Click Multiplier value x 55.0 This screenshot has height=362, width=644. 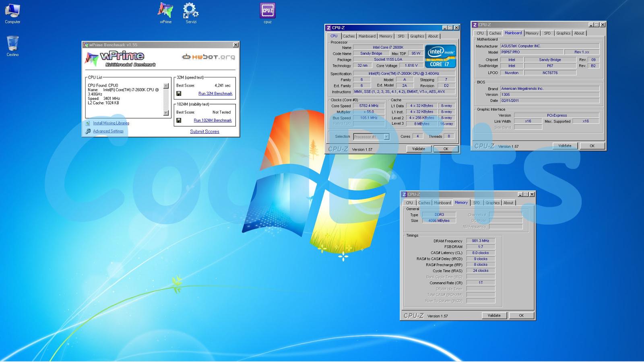coord(369,112)
